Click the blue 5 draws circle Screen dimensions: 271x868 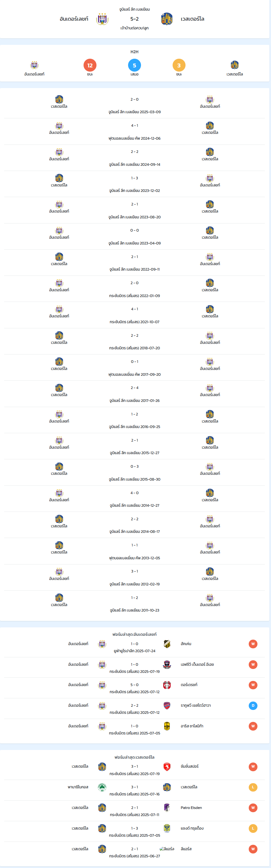135,65
